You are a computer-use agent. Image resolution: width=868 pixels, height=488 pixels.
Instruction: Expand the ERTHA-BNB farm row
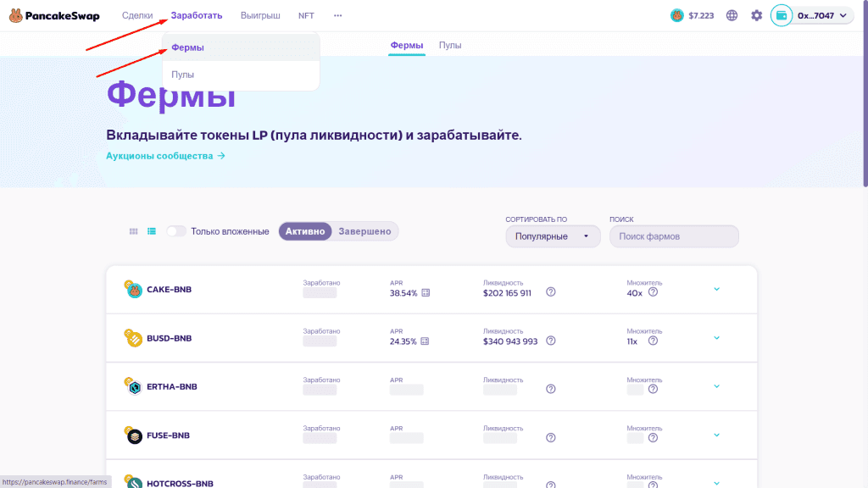tap(716, 386)
